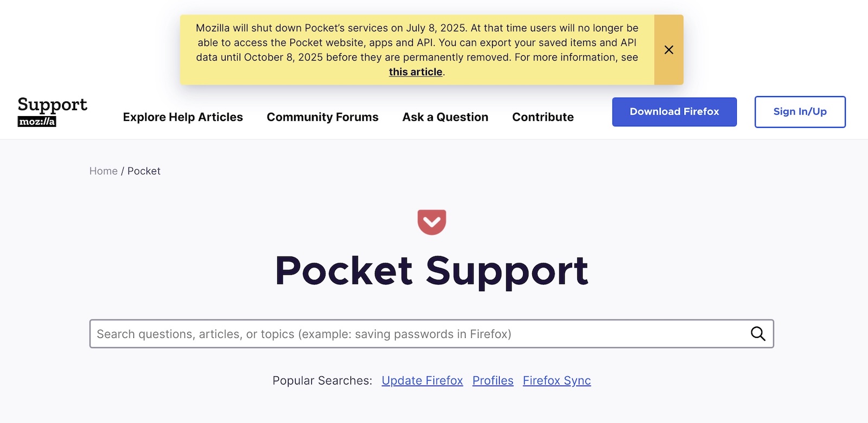Click the Sign In/Up button

click(800, 112)
